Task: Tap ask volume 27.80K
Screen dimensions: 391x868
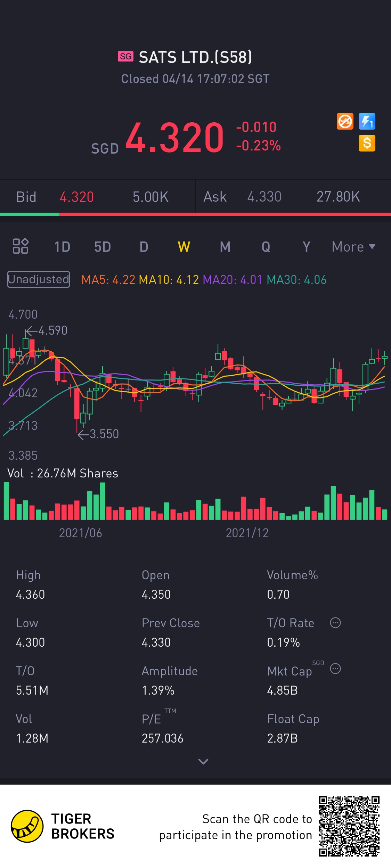Action: (x=338, y=197)
